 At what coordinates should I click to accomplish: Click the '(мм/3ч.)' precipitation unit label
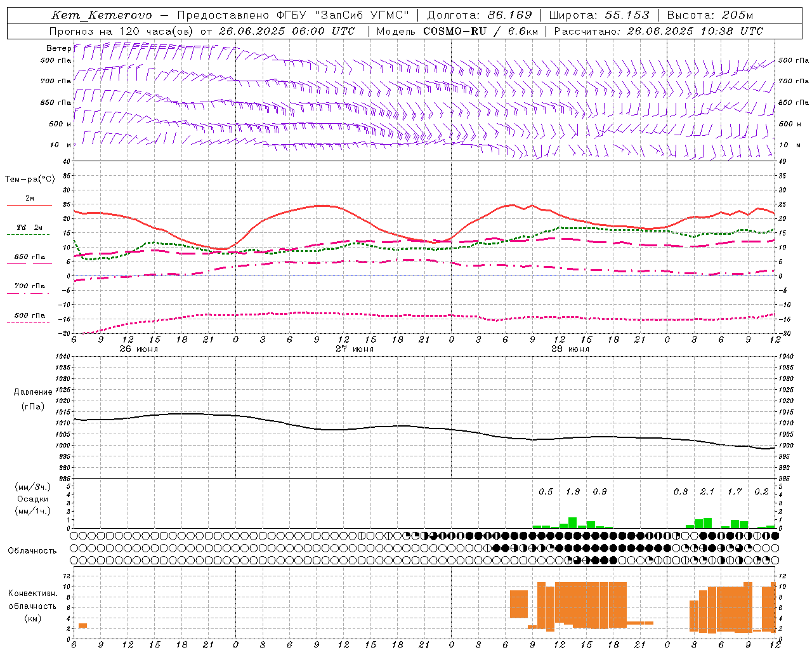point(32,487)
